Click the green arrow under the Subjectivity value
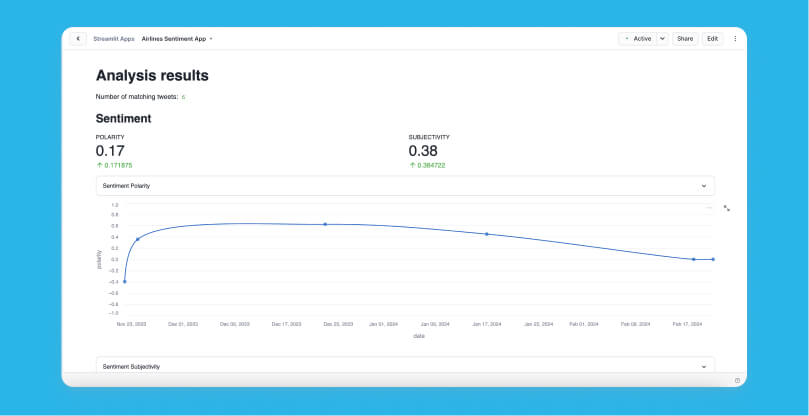Viewport: 809px width, 416px height. click(x=412, y=165)
